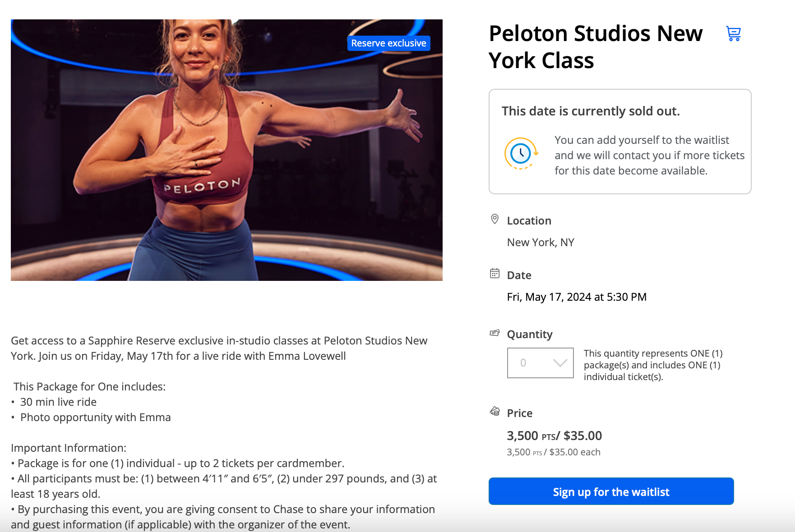The width and height of the screenshot is (795, 532).
Task: Click the price tag icon
Action: (x=495, y=412)
